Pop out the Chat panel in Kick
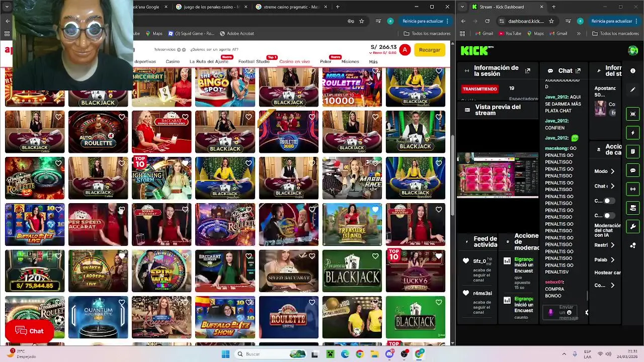644x362 pixels. 578,71
